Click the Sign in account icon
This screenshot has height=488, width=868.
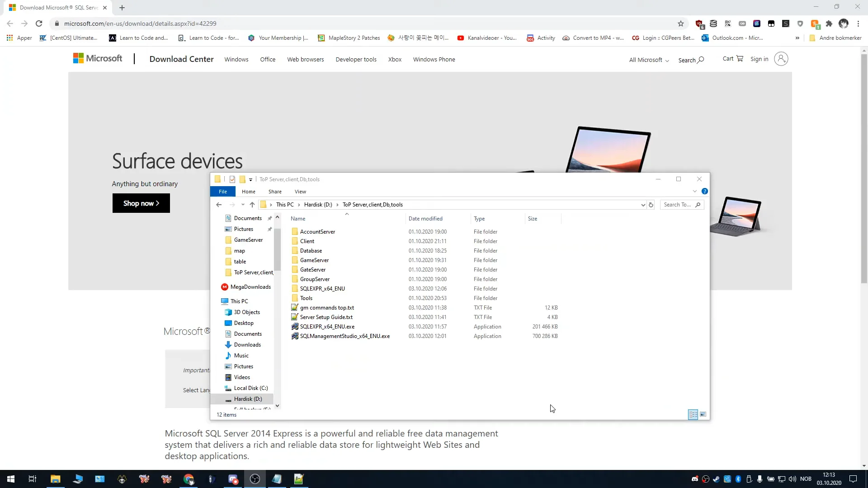[x=781, y=59]
